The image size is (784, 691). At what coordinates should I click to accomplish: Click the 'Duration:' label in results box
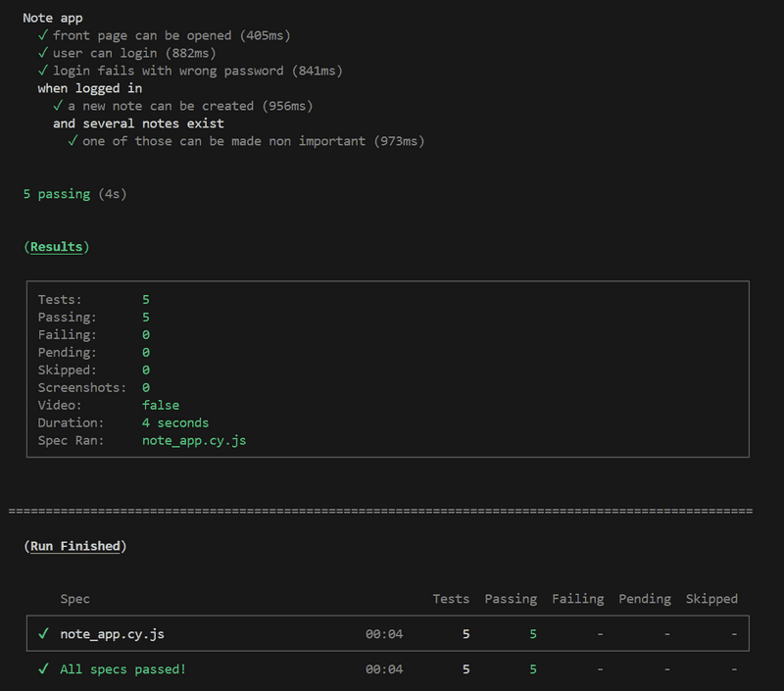click(x=71, y=422)
